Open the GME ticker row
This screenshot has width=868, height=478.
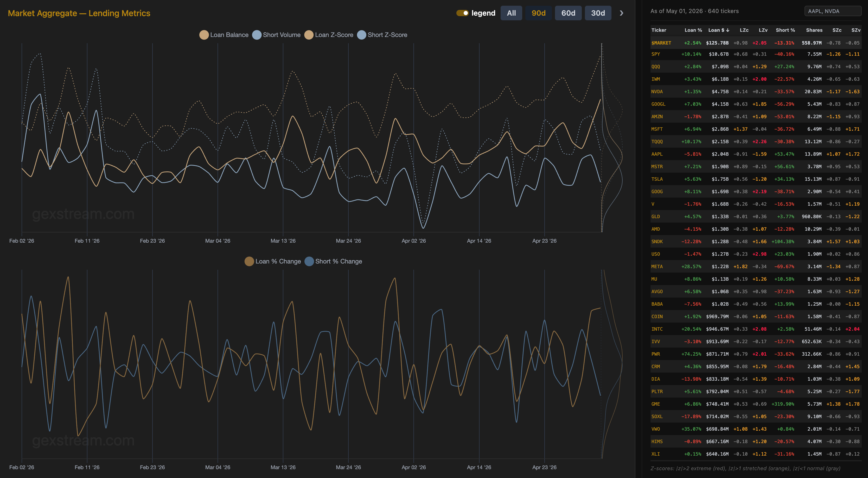point(756,404)
